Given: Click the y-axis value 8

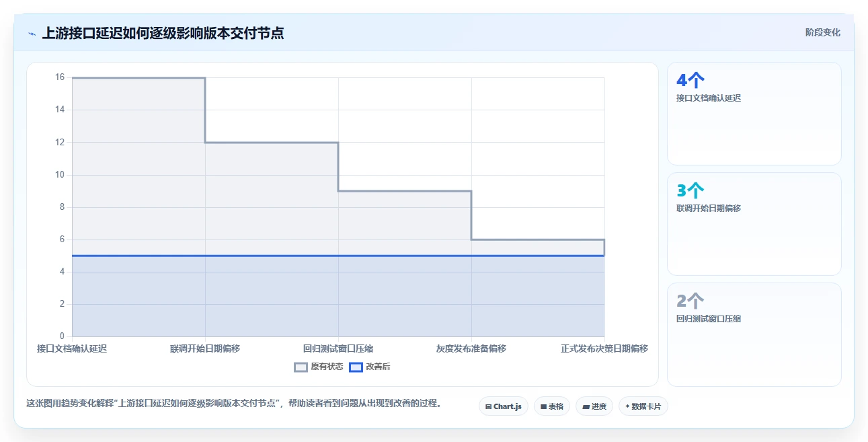Looking at the screenshot, I should click(x=62, y=207).
